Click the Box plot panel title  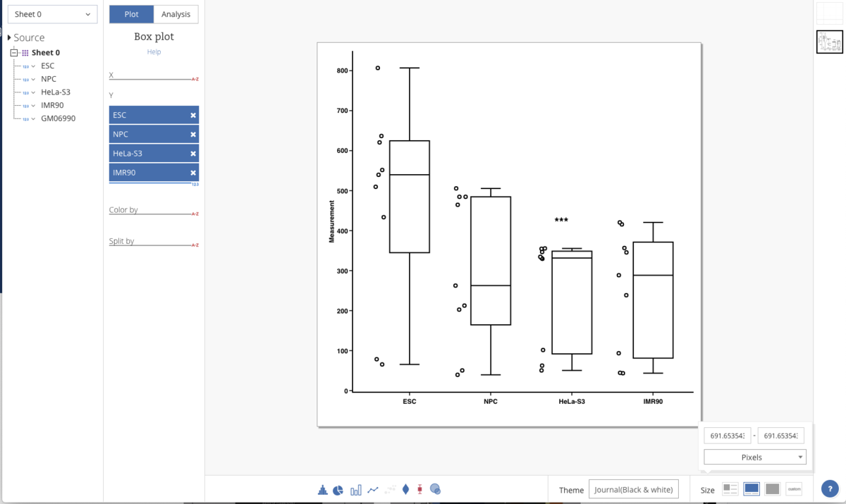(x=154, y=37)
